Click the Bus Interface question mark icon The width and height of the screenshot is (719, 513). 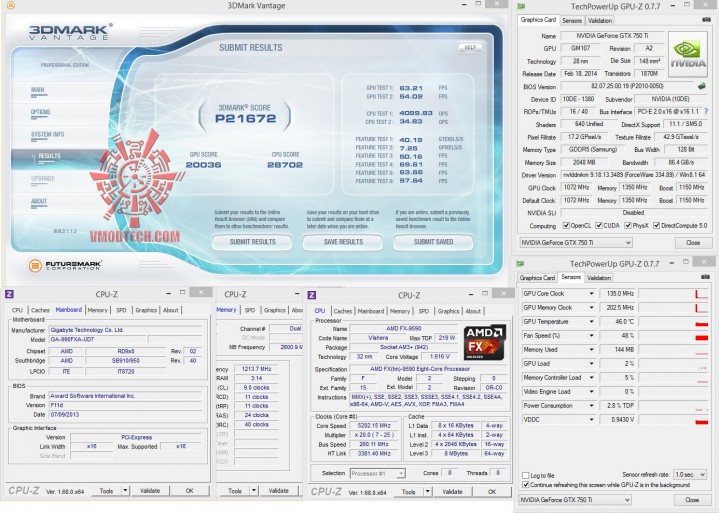tap(706, 111)
